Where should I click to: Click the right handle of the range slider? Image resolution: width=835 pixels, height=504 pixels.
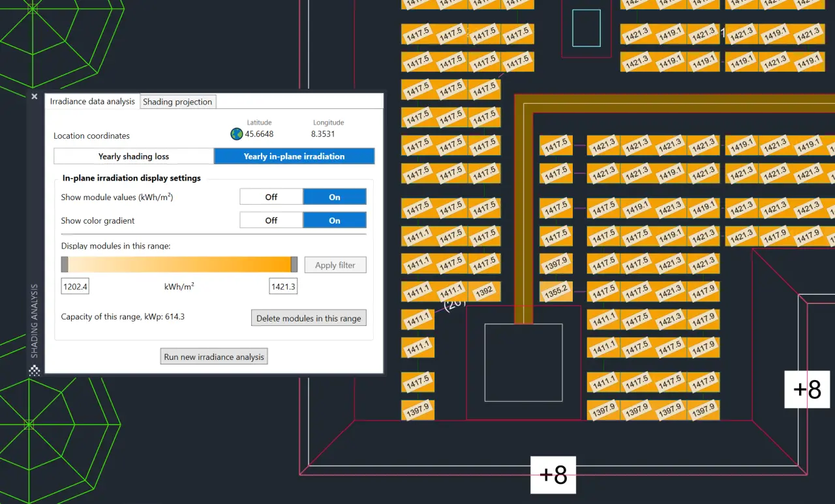[294, 264]
